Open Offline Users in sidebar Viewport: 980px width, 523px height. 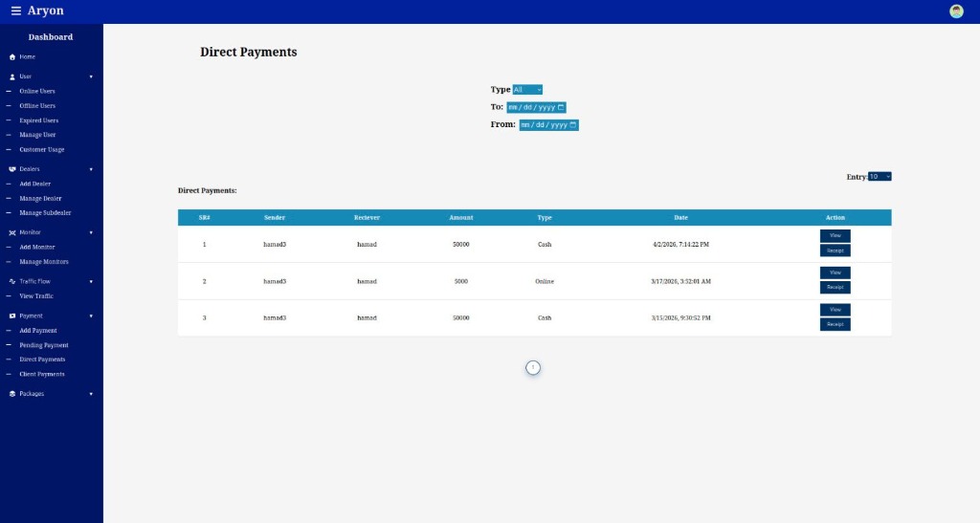[x=37, y=106]
